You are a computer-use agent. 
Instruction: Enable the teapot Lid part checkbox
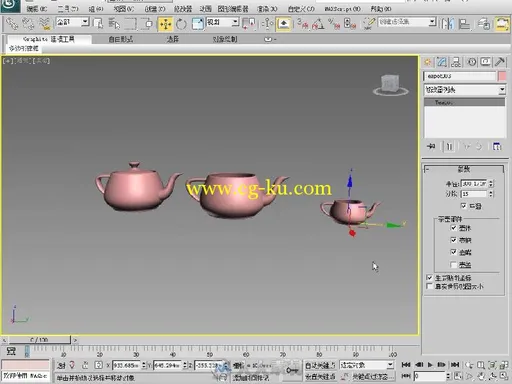pos(453,265)
